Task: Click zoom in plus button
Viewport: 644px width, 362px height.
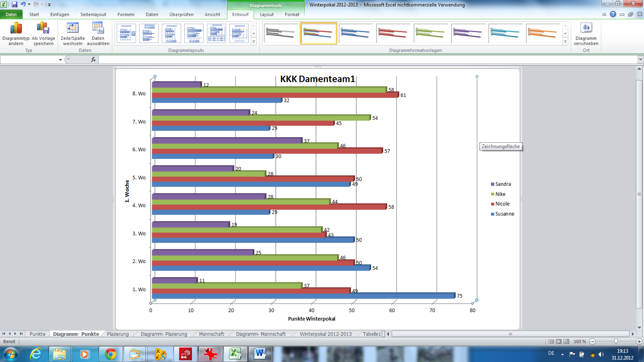Action: click(639, 341)
